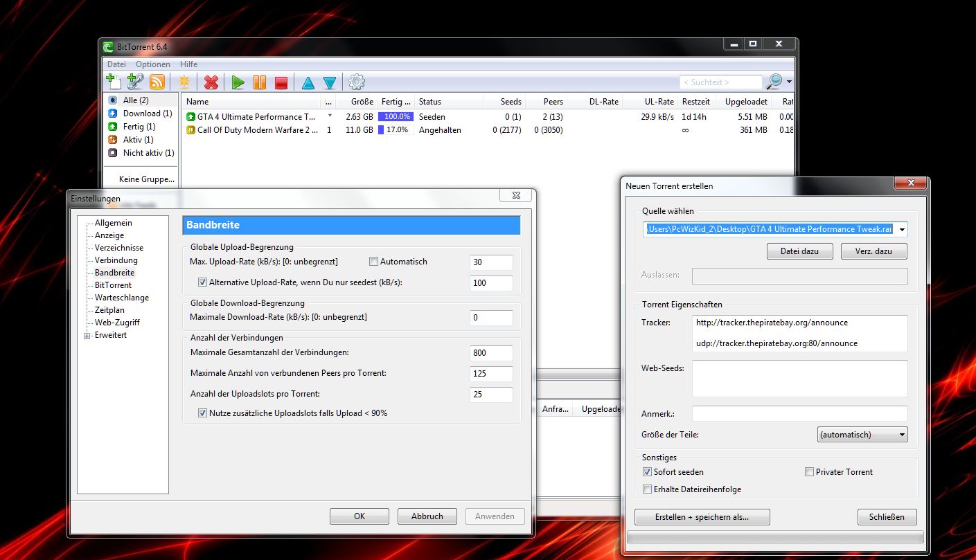This screenshot has width=976, height=560.
Task: Open the Optionen menu
Action: 152,64
